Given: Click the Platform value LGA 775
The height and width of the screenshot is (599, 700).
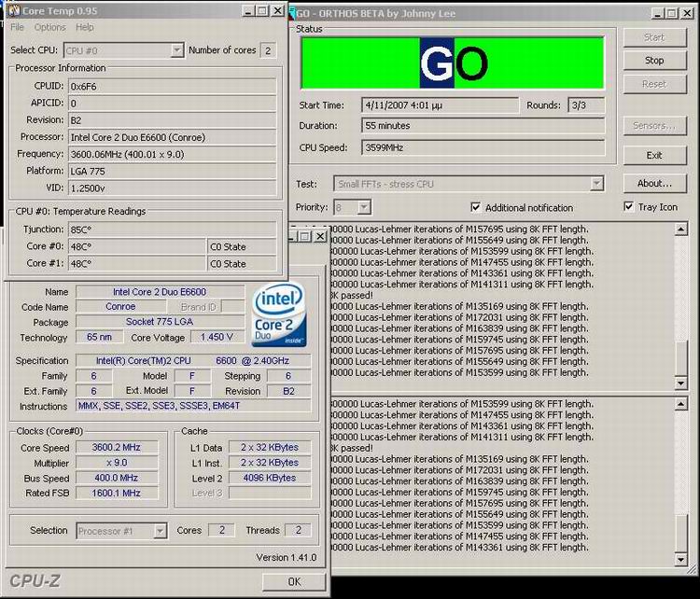Looking at the screenshot, I should [x=173, y=171].
